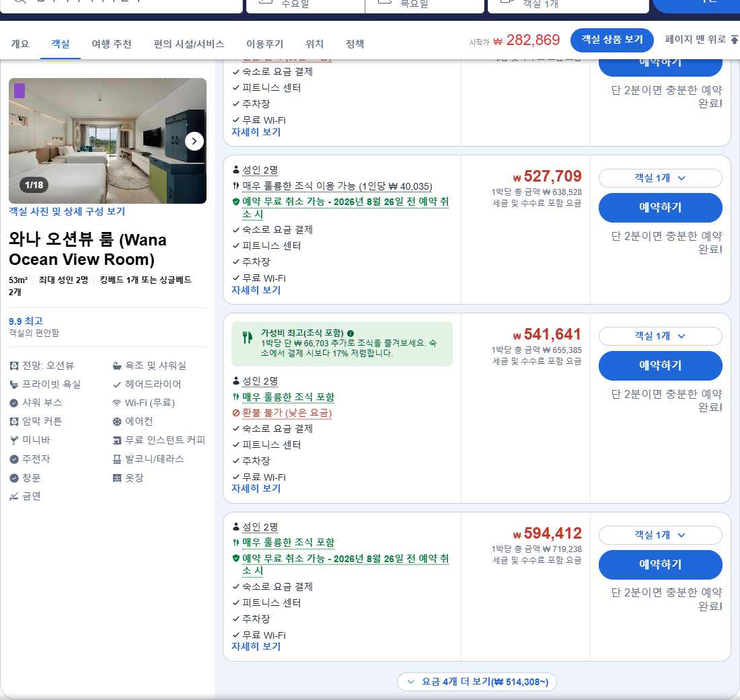Viewport: 740px width, 700px height.
Task: Click the window amenity icon
Action: [x=14, y=478]
